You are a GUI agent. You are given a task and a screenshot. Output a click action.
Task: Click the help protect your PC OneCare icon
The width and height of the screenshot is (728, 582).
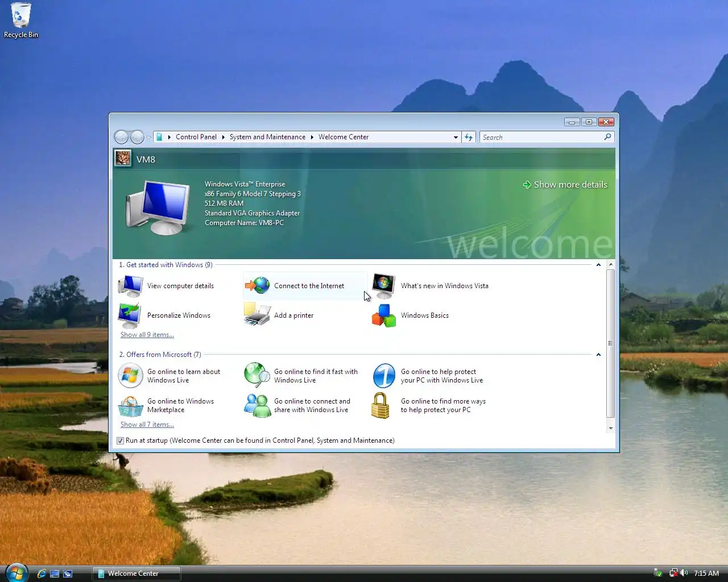tap(384, 376)
